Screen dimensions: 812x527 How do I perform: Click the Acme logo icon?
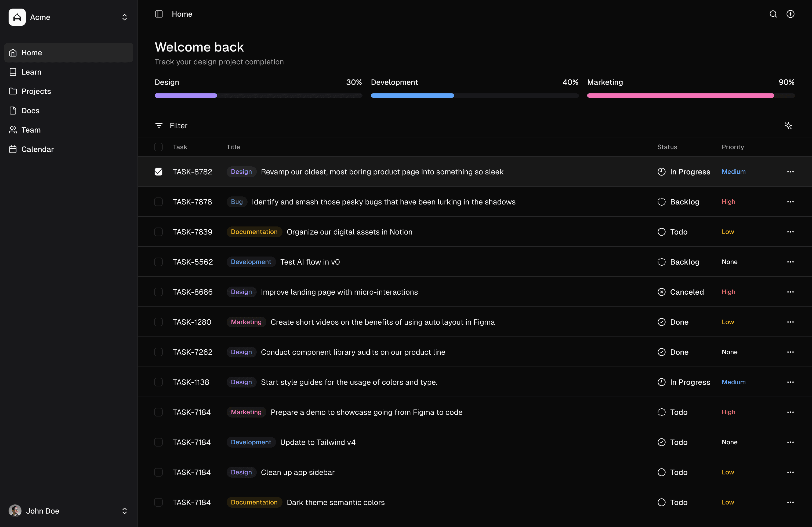click(17, 17)
